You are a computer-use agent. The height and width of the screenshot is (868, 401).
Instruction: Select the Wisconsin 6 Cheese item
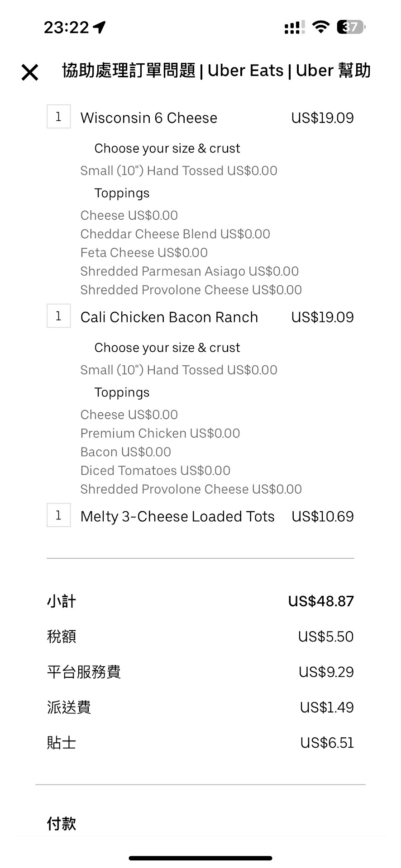148,118
